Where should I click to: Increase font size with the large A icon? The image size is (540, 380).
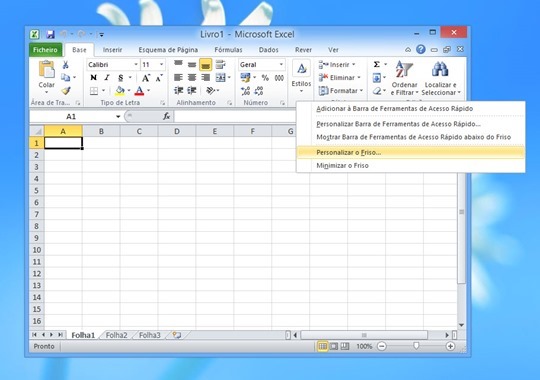(x=146, y=78)
